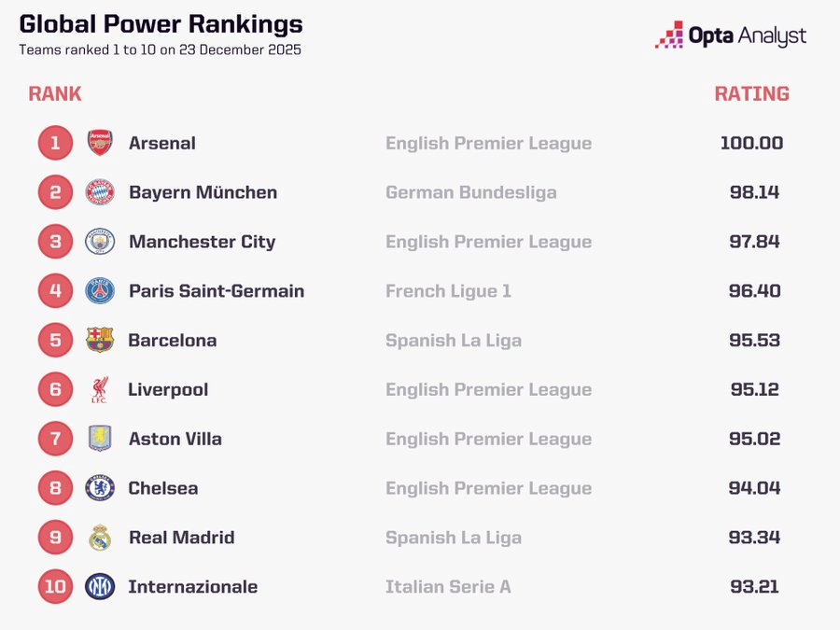Click the RATING column header
Viewport: 840px width, 630px height.
coord(751,94)
